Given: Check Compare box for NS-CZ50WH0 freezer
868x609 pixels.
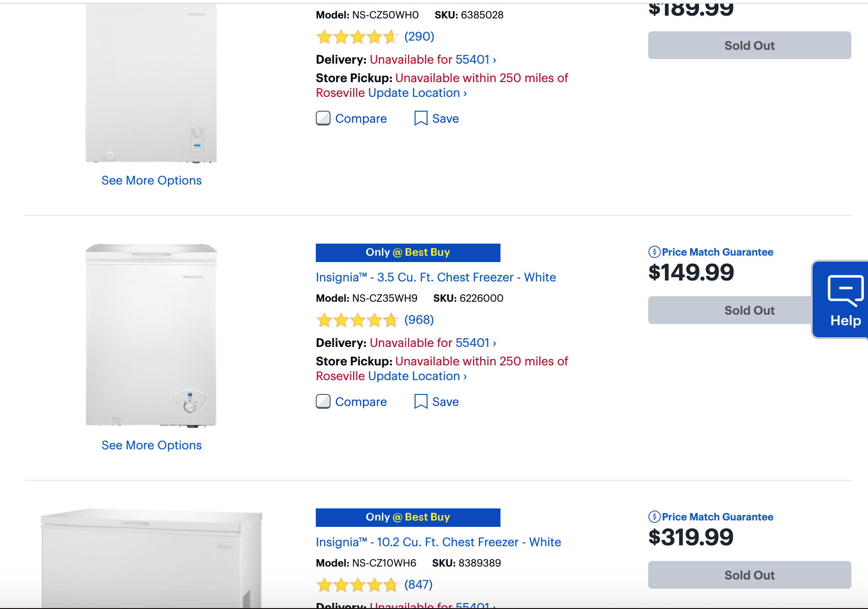Looking at the screenshot, I should (x=323, y=119).
